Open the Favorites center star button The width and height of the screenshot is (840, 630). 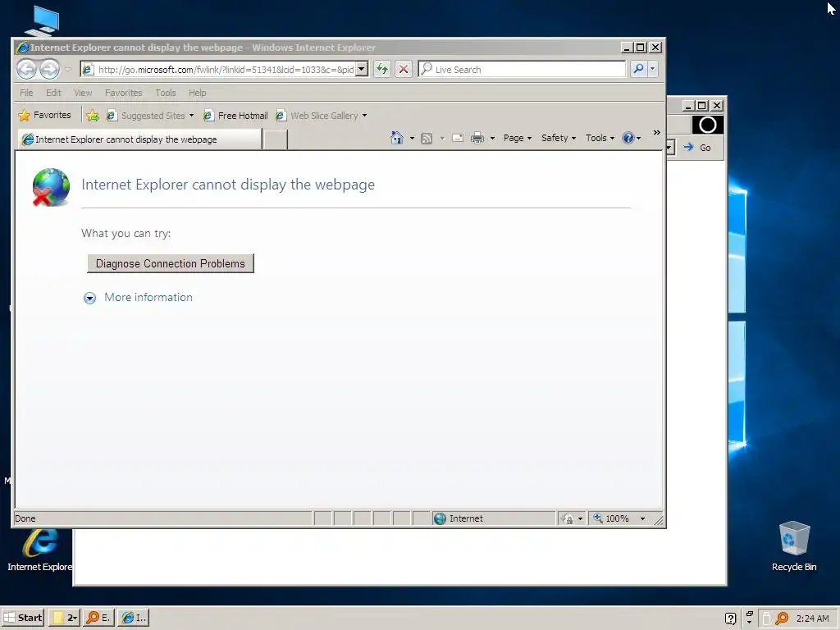pyautogui.click(x=44, y=115)
